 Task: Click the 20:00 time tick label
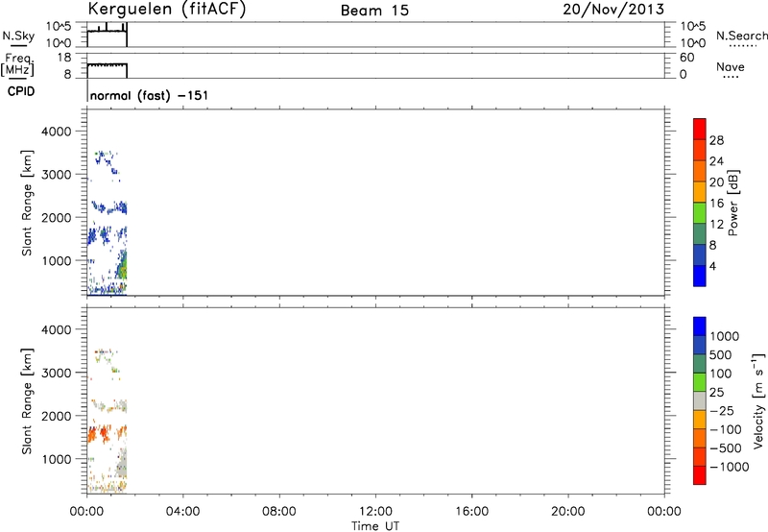pyautogui.click(x=567, y=511)
